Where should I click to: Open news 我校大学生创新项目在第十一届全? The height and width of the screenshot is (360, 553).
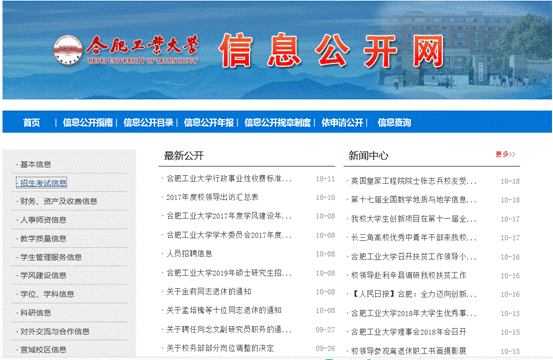(414, 219)
